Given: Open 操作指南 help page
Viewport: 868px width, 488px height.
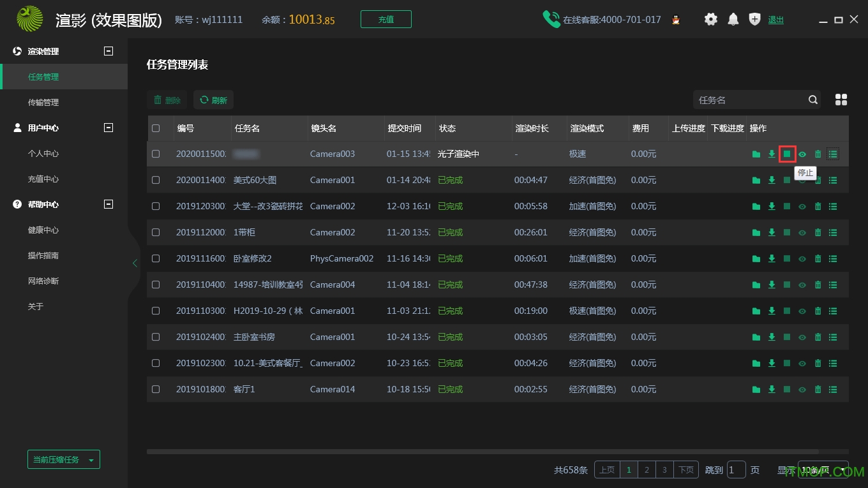Looking at the screenshot, I should click(43, 255).
